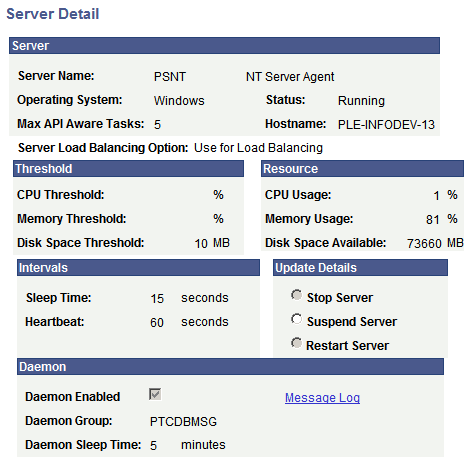
Task: Click the Memory Usage value 81
Action: (x=433, y=220)
